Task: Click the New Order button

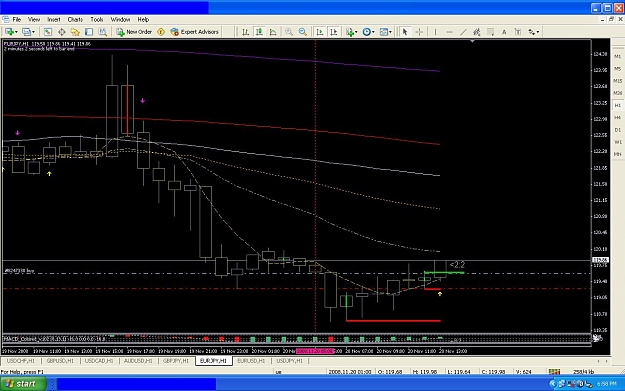Action: click(x=134, y=32)
